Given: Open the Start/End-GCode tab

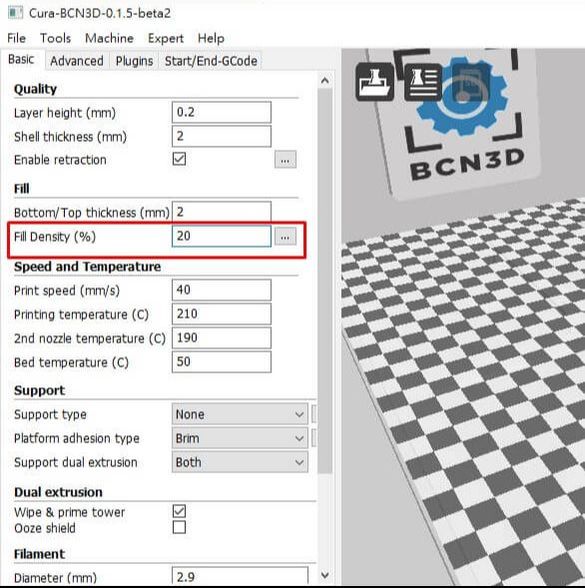Looking at the screenshot, I should click(211, 61).
